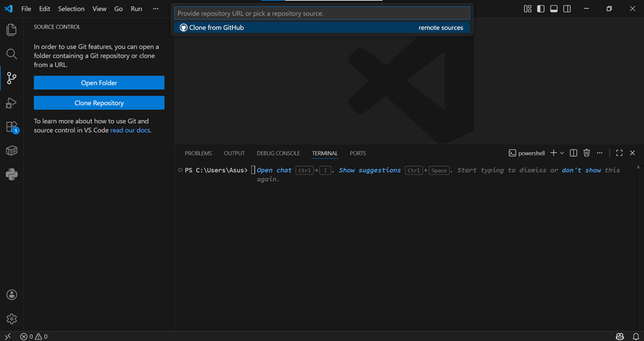The image size is (644, 341).
Task: Open Copilot status icon in status bar
Action: 620,336
